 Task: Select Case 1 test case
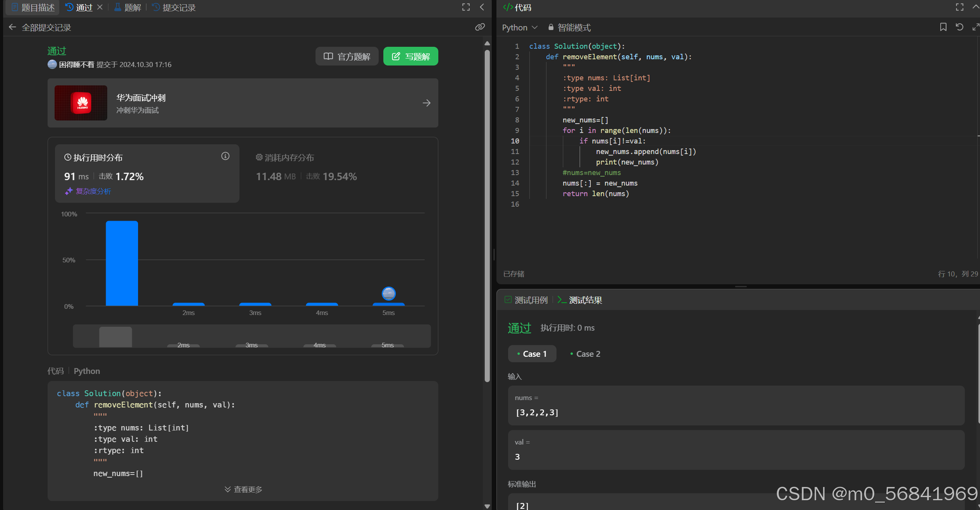(x=532, y=354)
